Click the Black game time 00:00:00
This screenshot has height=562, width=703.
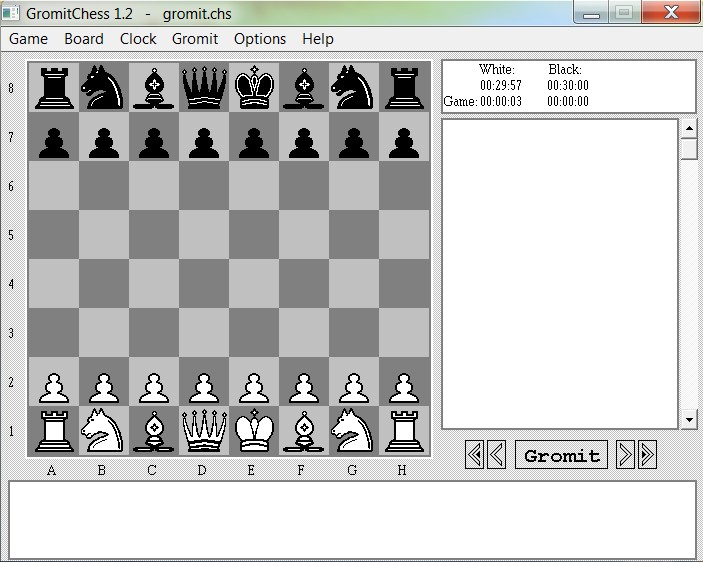[568, 101]
